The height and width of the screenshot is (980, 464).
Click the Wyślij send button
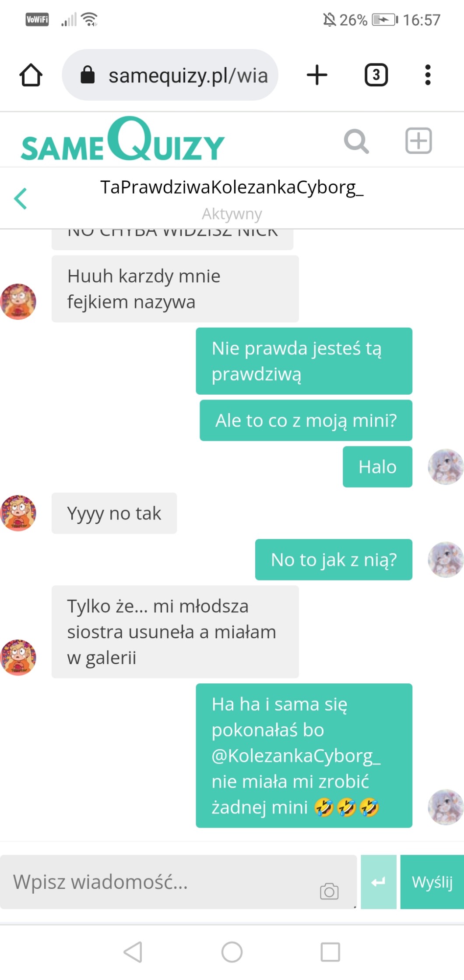pos(432,882)
